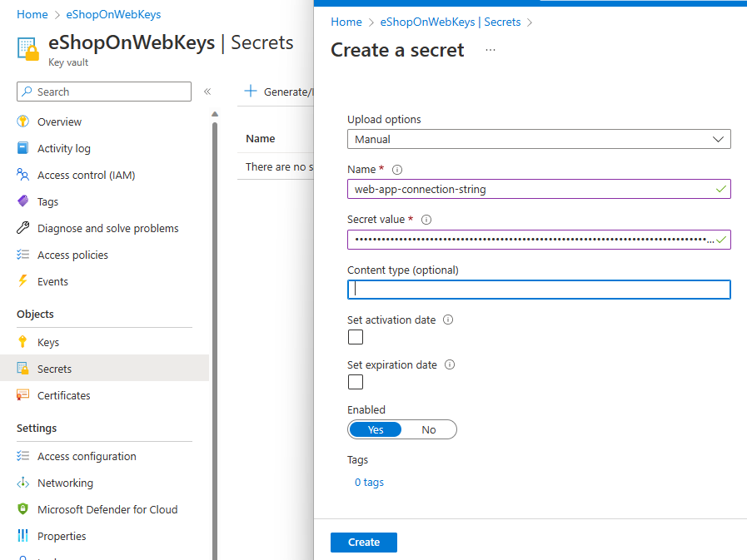Click the Create button
This screenshot has height=560, width=747.
363,542
